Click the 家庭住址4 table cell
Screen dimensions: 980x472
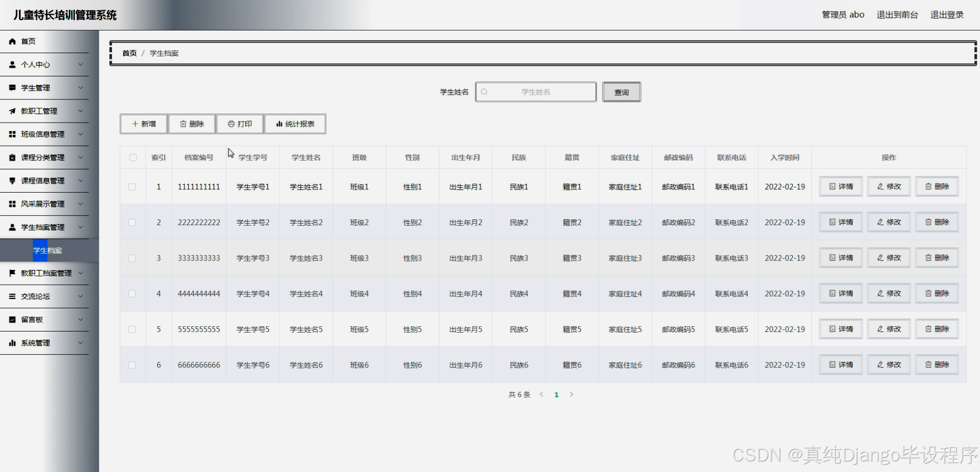click(625, 294)
